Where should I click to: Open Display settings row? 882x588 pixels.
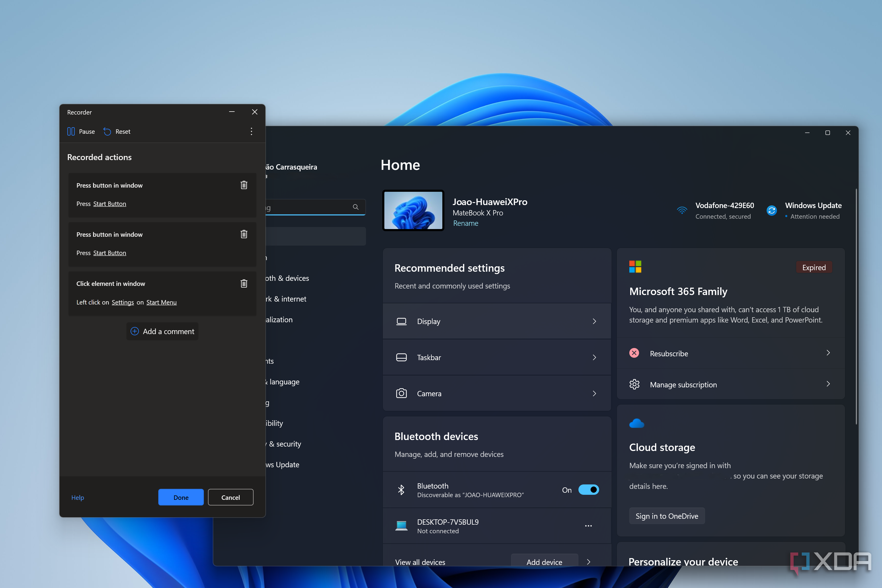point(497,321)
